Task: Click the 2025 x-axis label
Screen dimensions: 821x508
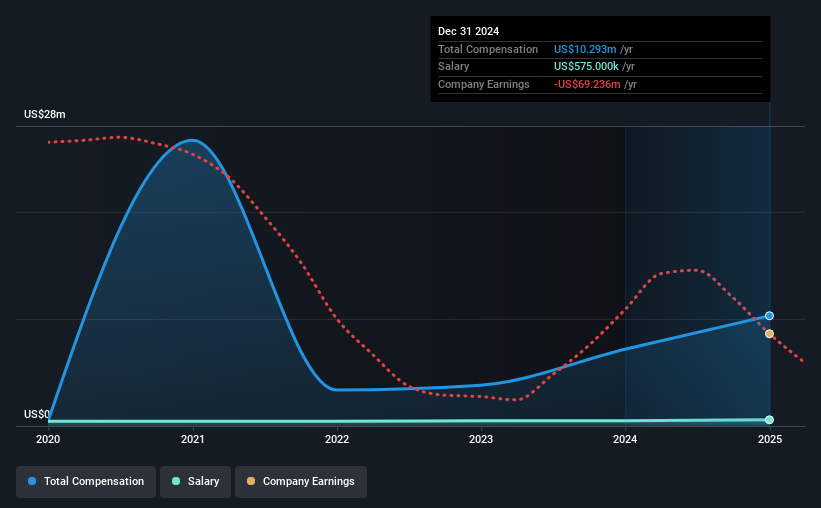Action: (x=770, y=439)
